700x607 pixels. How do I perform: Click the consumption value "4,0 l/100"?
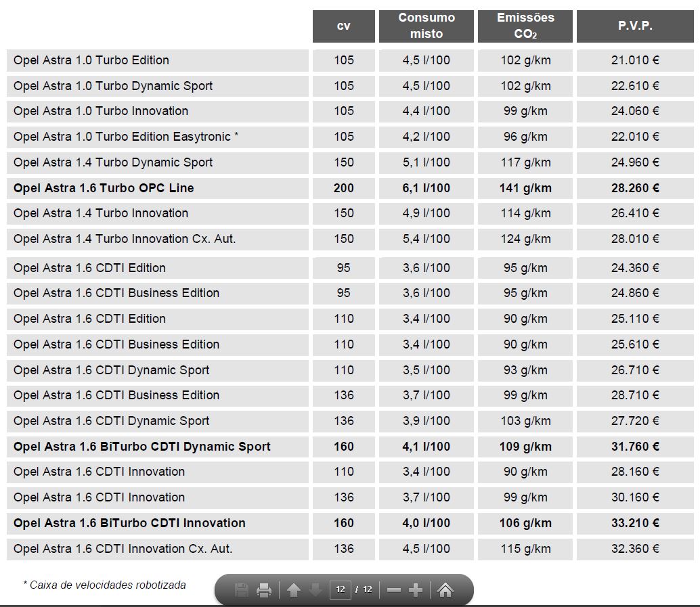tap(426, 523)
